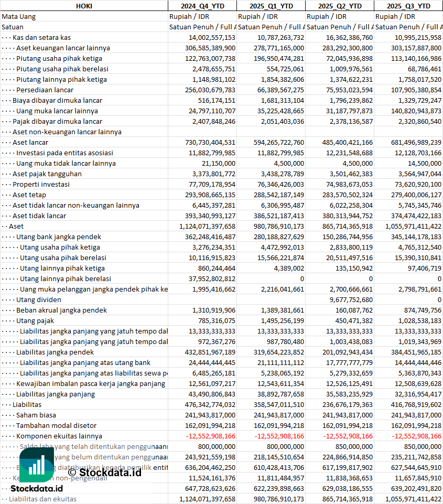Select cell value 107,905,380,854
The height and width of the screenshot is (504, 443).
tap(416, 90)
